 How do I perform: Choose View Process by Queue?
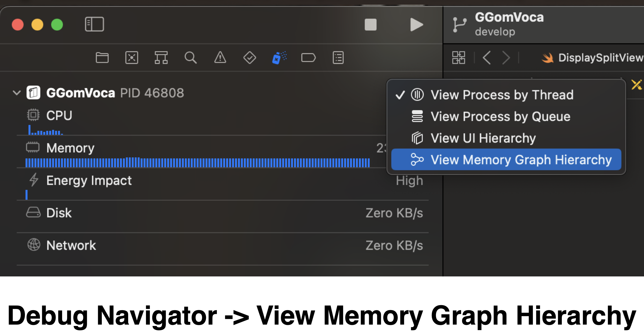pyautogui.click(x=500, y=117)
